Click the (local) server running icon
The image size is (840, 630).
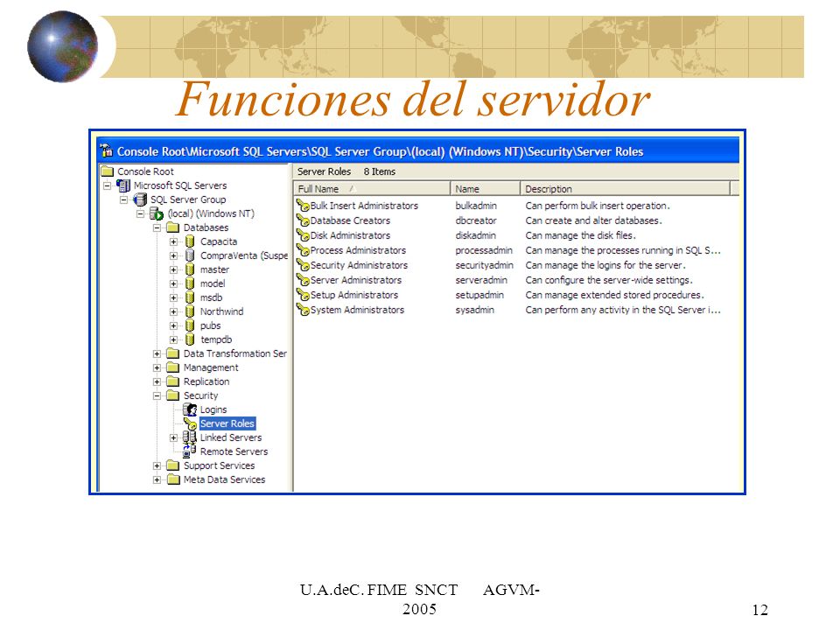(x=157, y=213)
